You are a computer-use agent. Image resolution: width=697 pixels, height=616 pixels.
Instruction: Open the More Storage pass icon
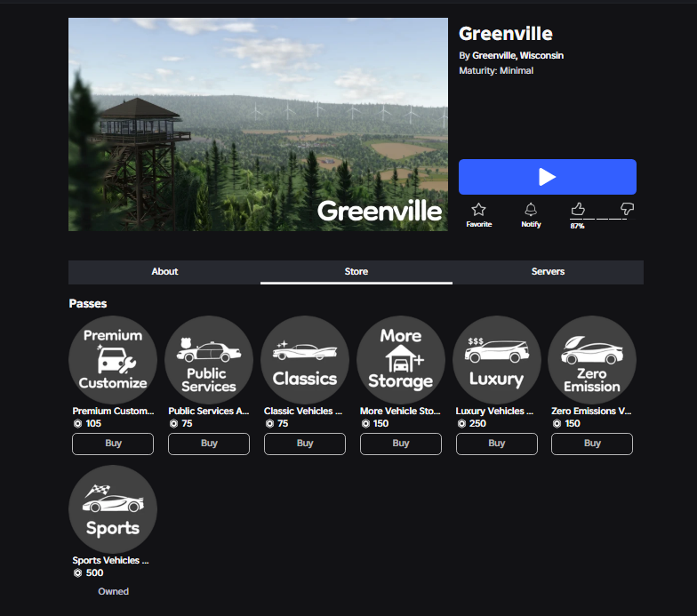tap(400, 359)
